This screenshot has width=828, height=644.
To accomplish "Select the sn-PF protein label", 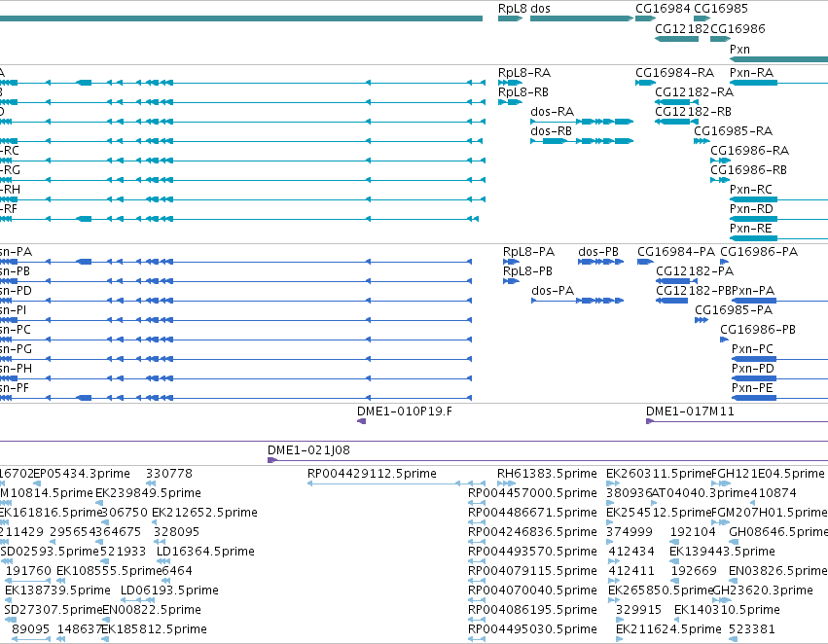I will click(15, 388).
